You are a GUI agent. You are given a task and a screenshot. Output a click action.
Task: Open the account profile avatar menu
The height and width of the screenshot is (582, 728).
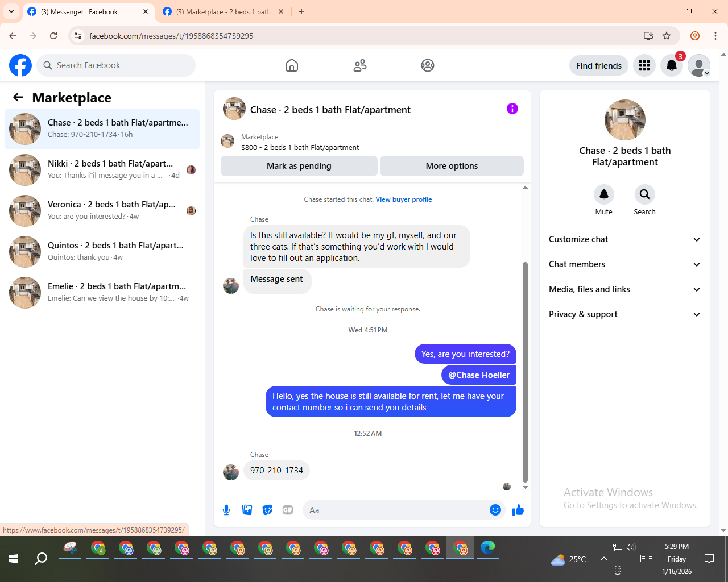click(x=699, y=65)
